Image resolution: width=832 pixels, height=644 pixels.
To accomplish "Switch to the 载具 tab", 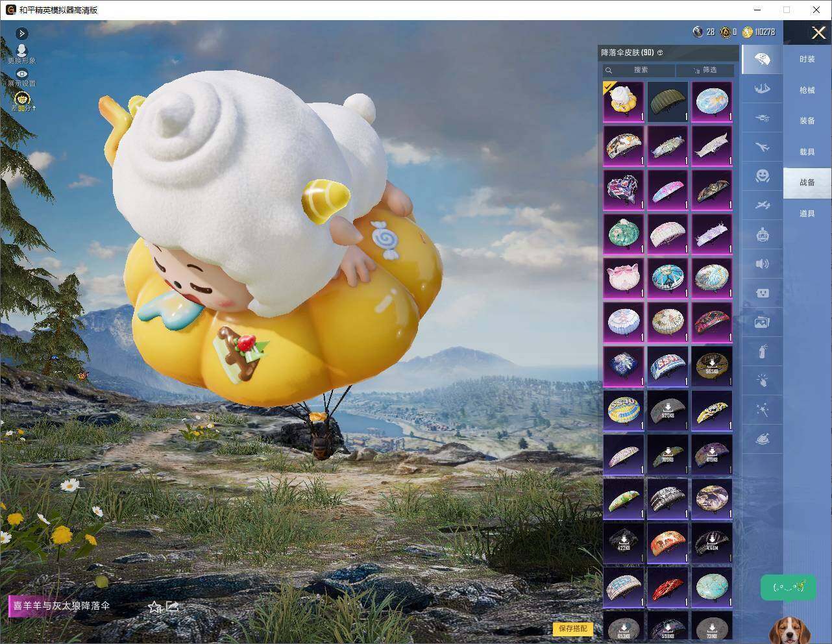I will [x=807, y=152].
